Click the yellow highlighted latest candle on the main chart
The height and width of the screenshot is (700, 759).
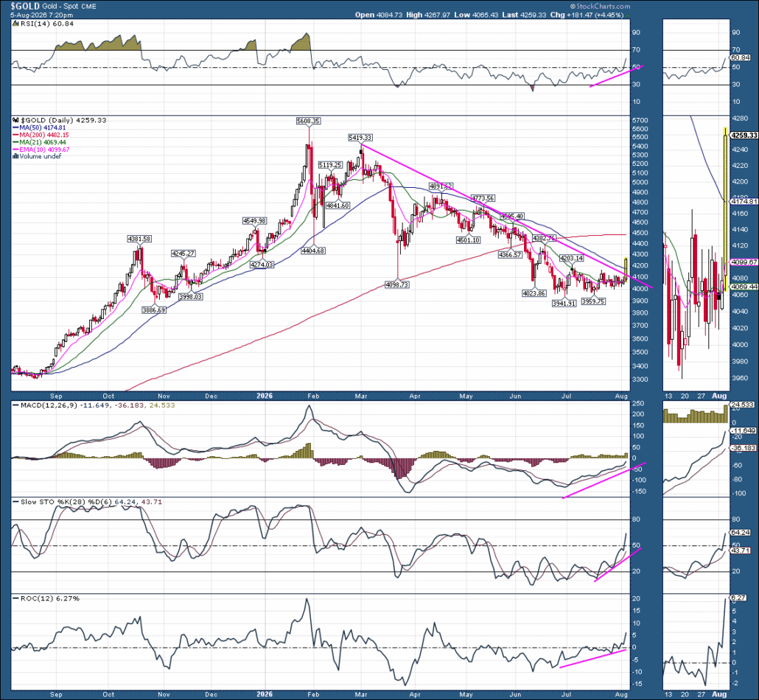[626, 270]
